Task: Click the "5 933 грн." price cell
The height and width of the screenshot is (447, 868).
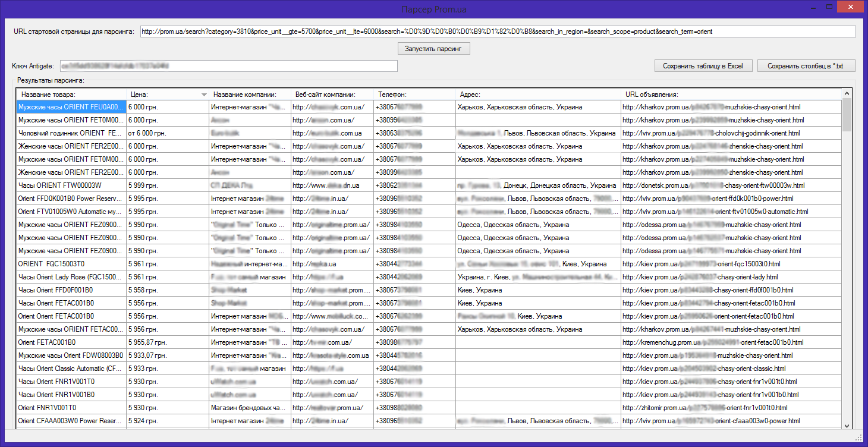Action: click(x=168, y=369)
